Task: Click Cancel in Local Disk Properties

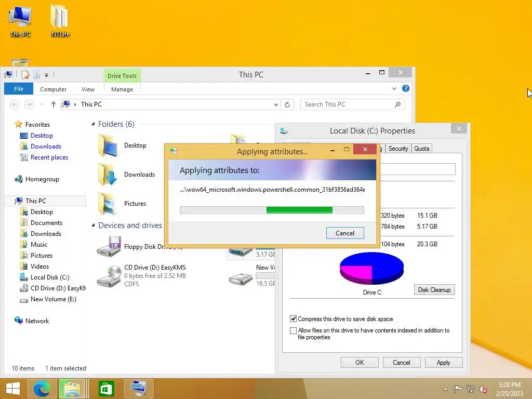Action: pyautogui.click(x=402, y=362)
